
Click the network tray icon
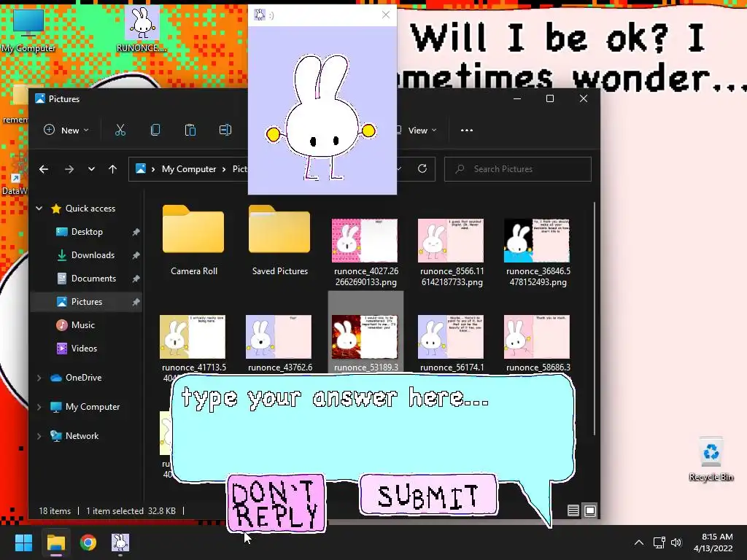click(659, 542)
